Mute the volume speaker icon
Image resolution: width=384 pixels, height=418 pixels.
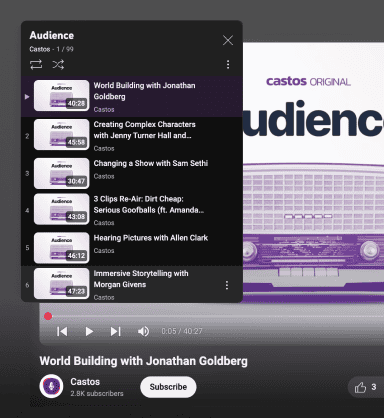(143, 331)
